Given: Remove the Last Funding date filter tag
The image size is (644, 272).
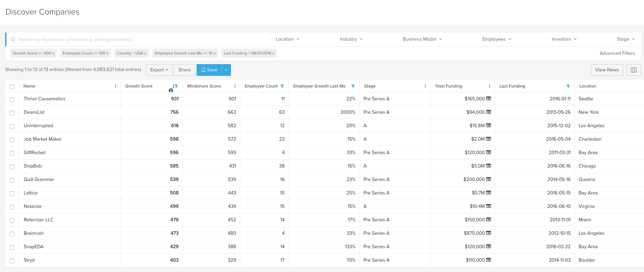Looking at the screenshot, I should click(273, 53).
